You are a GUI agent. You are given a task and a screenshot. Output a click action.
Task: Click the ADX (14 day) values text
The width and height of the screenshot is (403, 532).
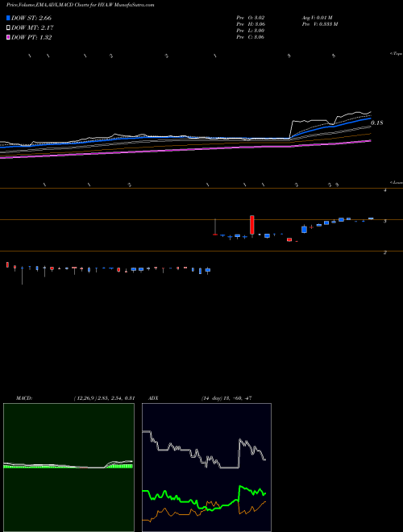(226, 398)
